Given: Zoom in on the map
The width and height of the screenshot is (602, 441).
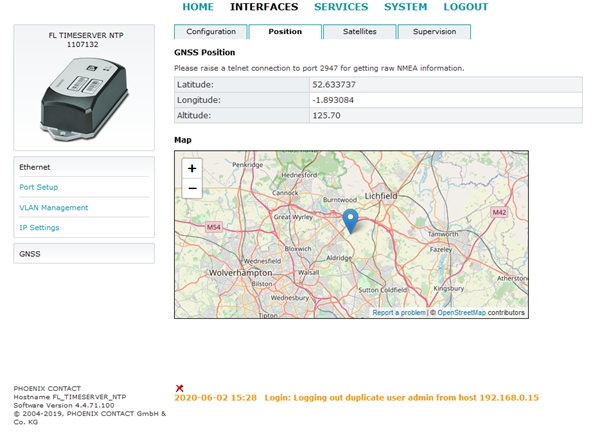Looking at the screenshot, I should point(192,169).
